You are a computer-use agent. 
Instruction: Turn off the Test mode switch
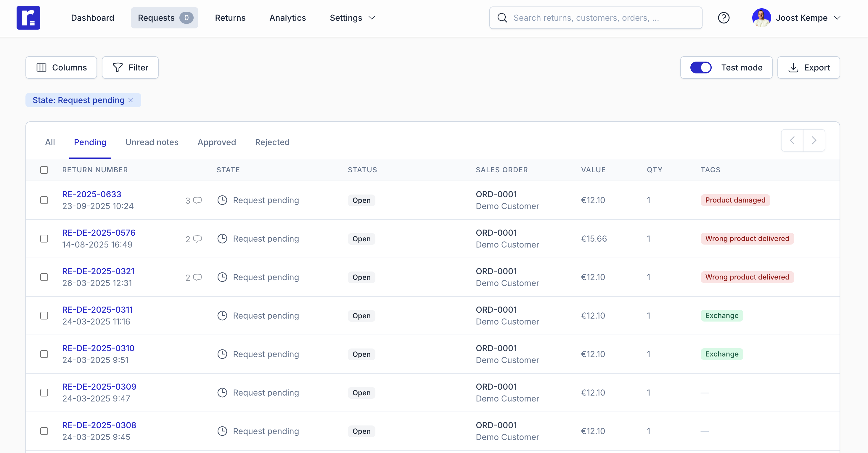[x=700, y=68]
